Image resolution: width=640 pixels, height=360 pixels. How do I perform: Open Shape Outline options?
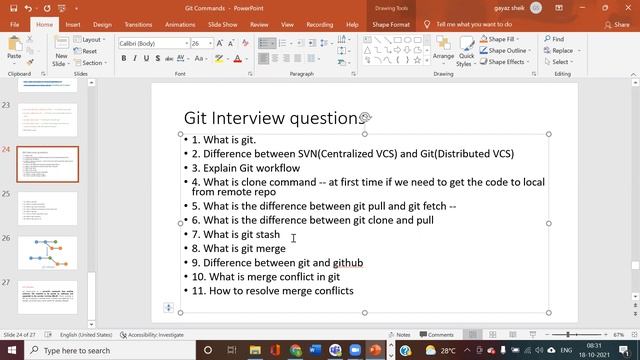[x=506, y=51]
